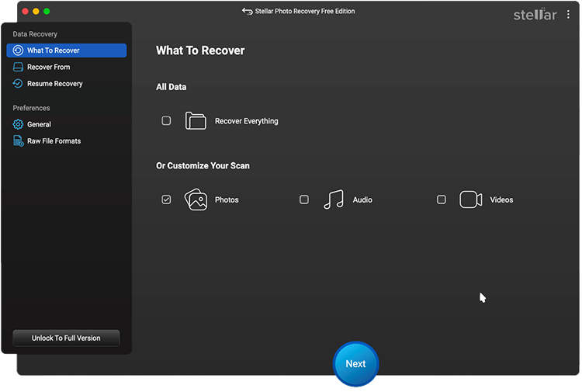Close the window with red button

pos(26,11)
